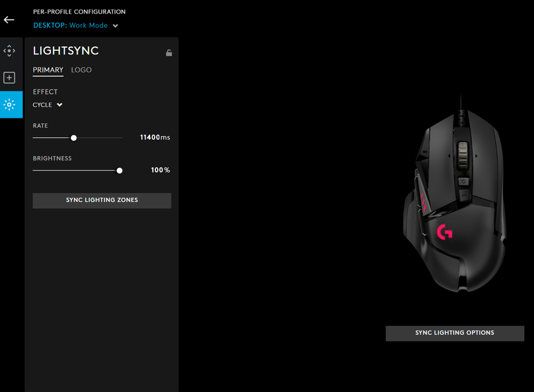Switch to the LOGO tab
Screen dimensions: 534x392
pyautogui.click(x=81, y=69)
